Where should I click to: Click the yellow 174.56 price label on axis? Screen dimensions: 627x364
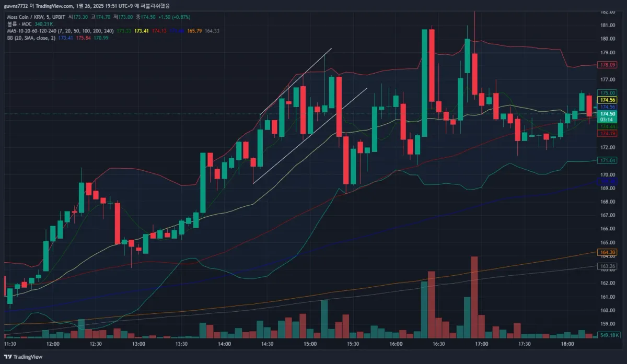[608, 100]
